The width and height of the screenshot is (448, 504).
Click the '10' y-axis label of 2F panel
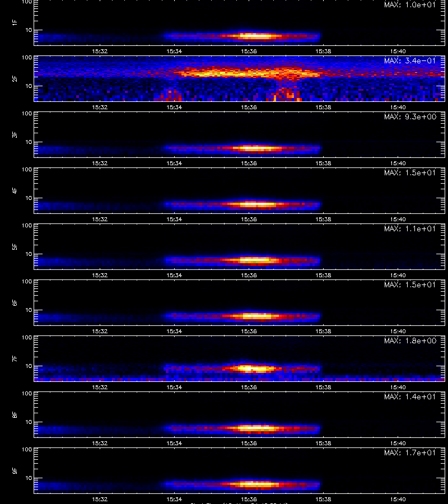tap(29, 86)
